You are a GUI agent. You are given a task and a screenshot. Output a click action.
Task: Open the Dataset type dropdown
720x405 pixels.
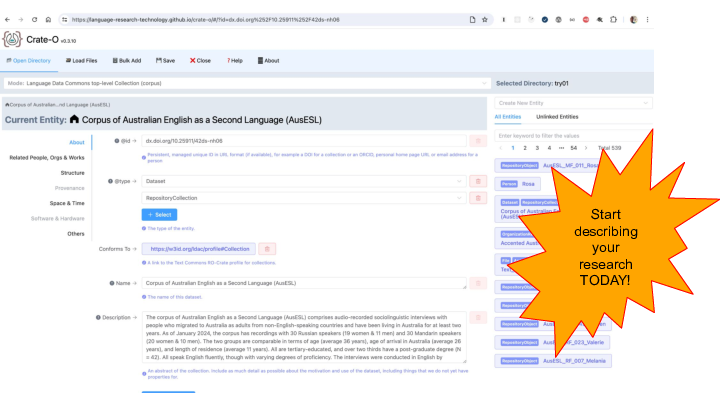point(304,181)
